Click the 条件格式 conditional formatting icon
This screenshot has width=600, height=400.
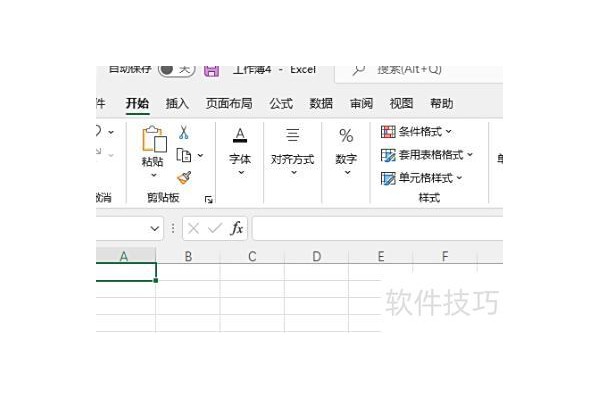tap(388, 132)
